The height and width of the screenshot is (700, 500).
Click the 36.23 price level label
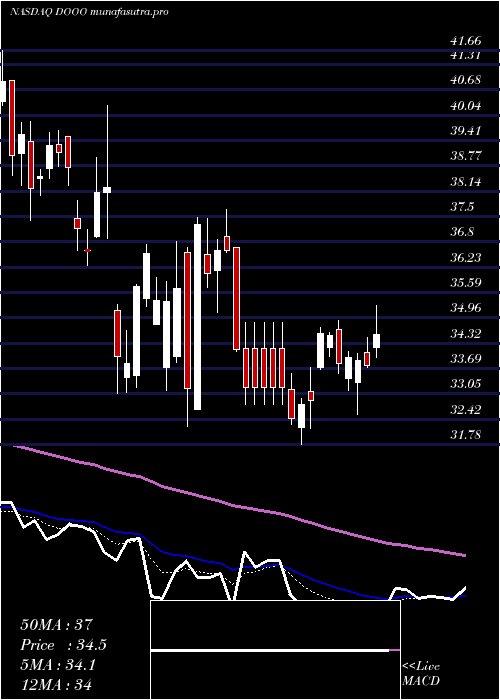click(466, 258)
